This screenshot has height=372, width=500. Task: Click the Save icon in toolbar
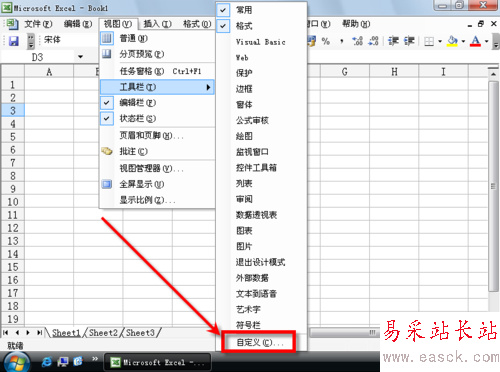[13, 41]
